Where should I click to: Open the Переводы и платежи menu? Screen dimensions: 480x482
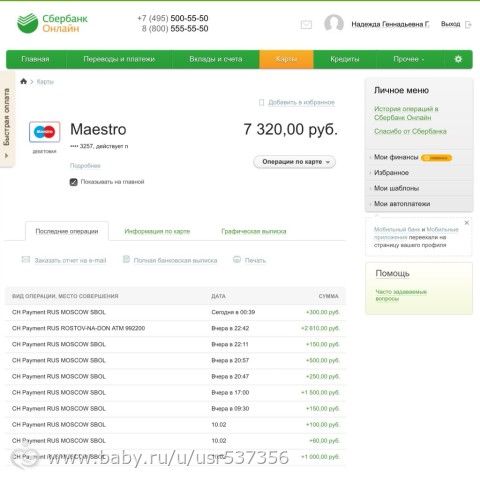click(x=119, y=59)
